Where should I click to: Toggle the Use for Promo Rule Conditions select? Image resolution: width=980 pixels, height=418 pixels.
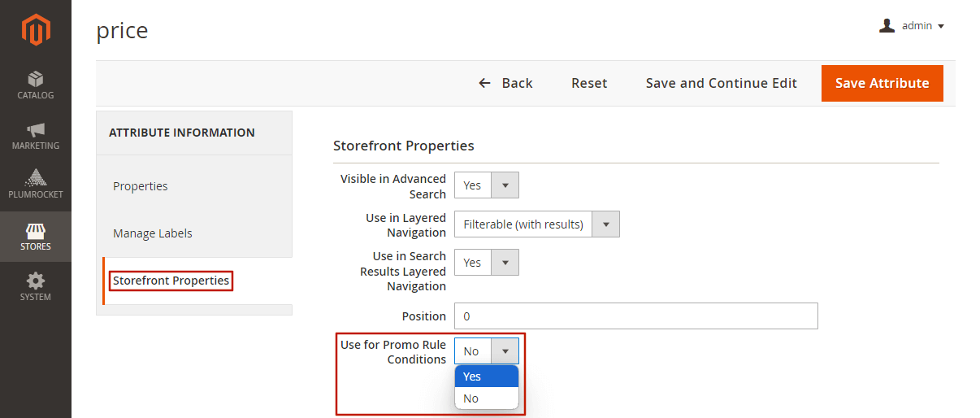pos(486,351)
